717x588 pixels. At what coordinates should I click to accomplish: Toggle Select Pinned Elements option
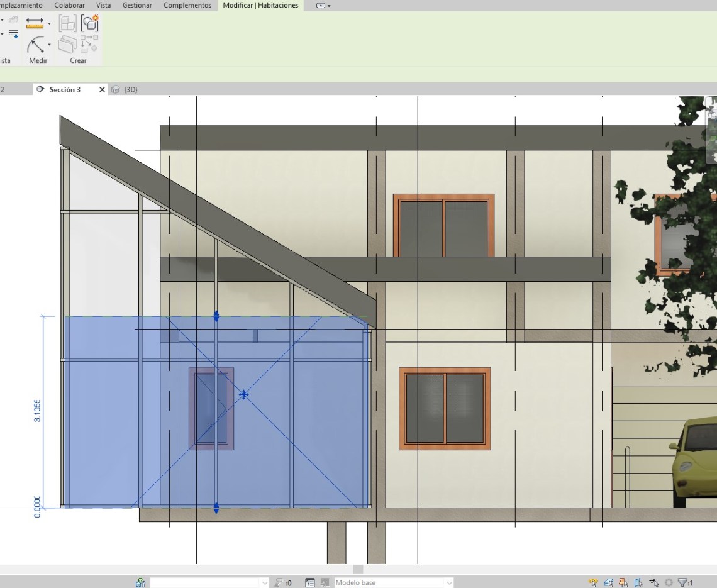[x=623, y=583]
